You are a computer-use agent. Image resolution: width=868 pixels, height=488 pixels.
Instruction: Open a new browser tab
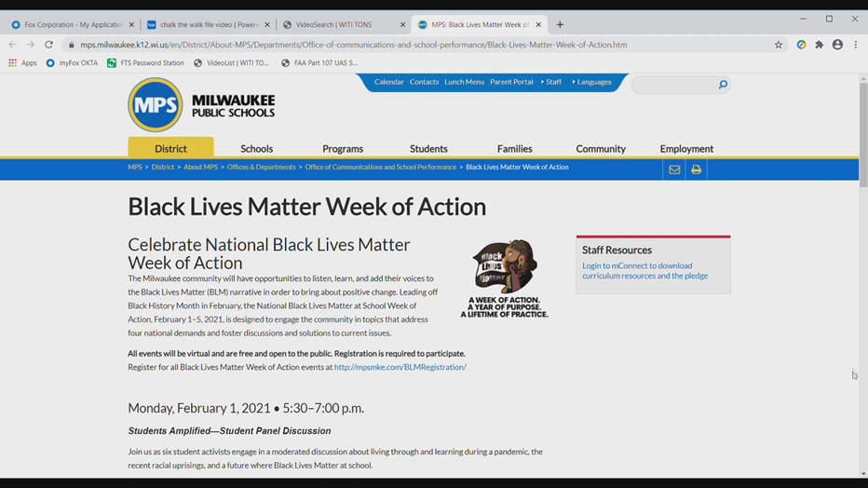560,24
